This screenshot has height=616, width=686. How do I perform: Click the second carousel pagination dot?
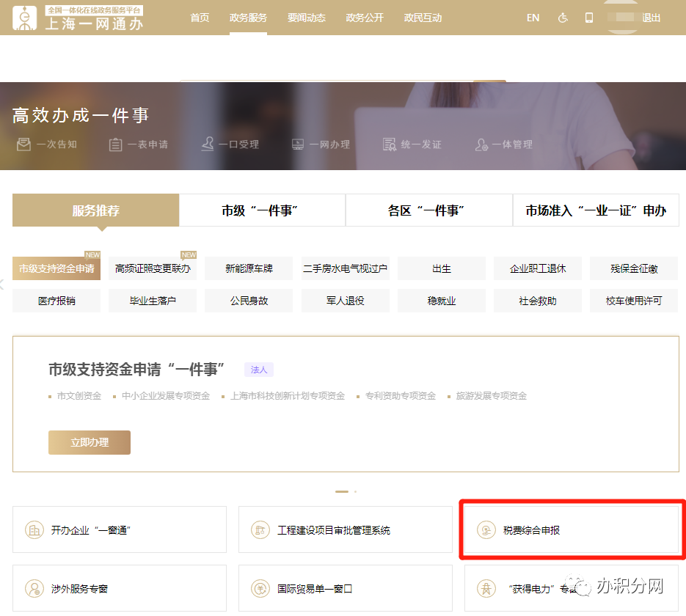(356, 491)
